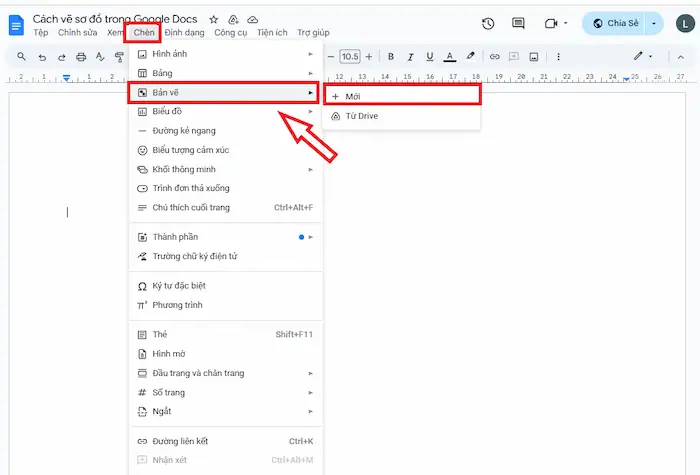The width and height of the screenshot is (700, 475).
Task: Insert an image from the toolbar
Action: [533, 57]
